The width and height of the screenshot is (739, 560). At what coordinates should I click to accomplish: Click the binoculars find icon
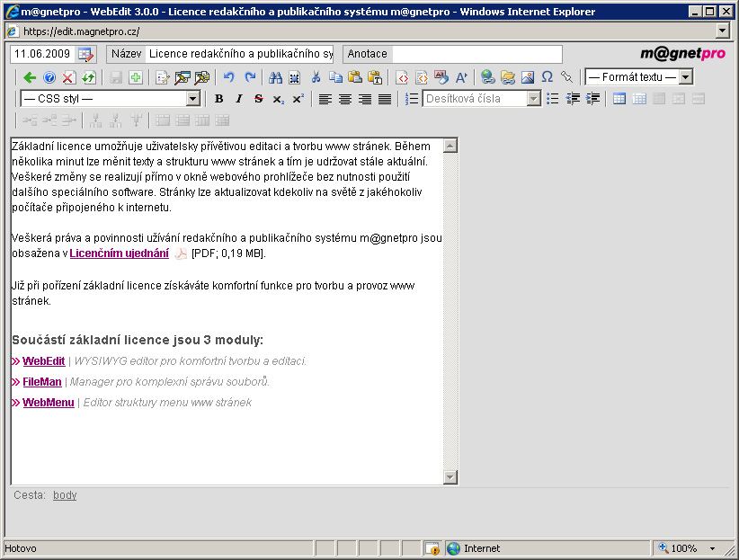point(275,77)
